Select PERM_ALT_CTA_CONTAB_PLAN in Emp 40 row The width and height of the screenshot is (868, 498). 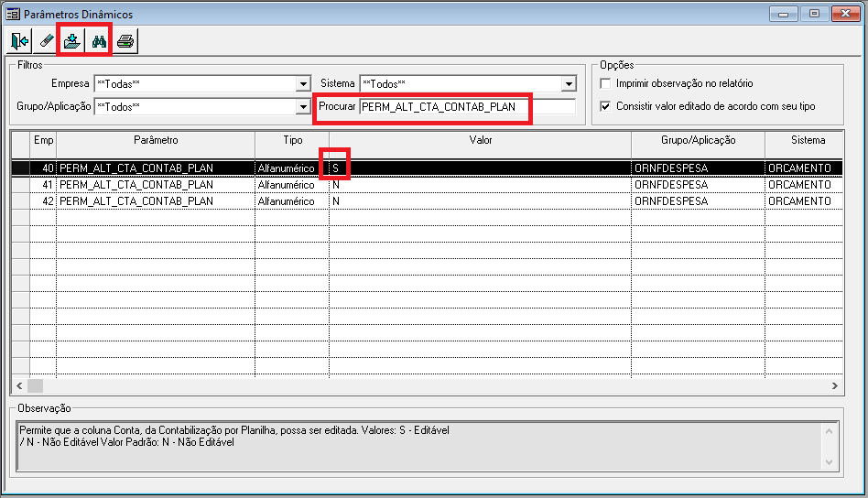(156, 168)
